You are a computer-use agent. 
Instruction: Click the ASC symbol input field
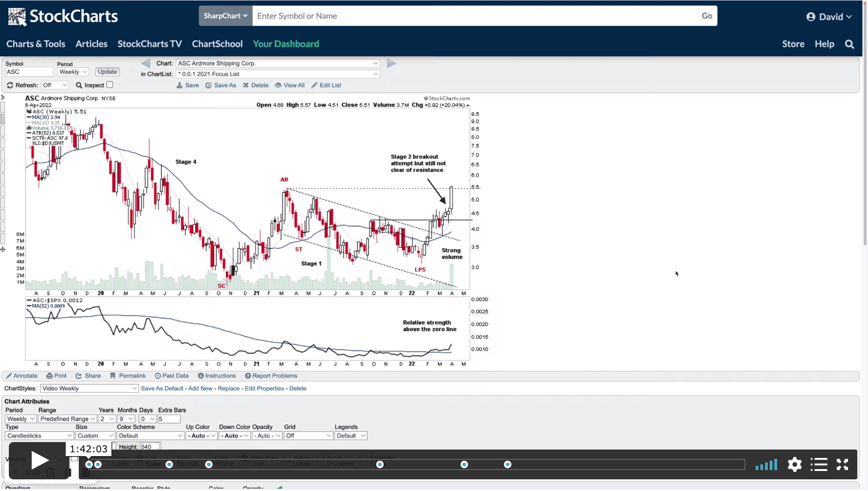pyautogui.click(x=29, y=72)
